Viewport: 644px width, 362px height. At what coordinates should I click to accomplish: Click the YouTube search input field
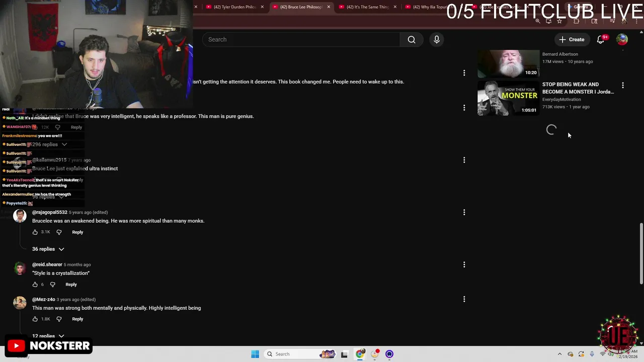coord(301,40)
